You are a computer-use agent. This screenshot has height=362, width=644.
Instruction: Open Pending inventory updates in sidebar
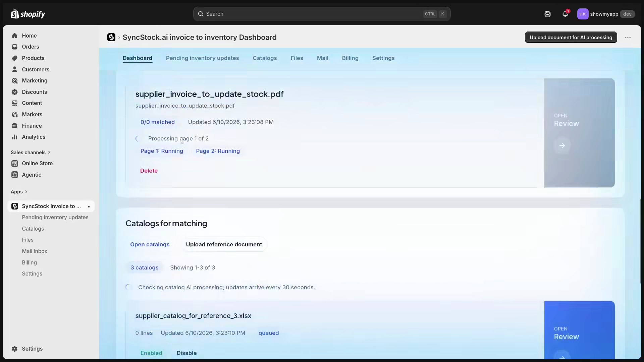(55, 218)
